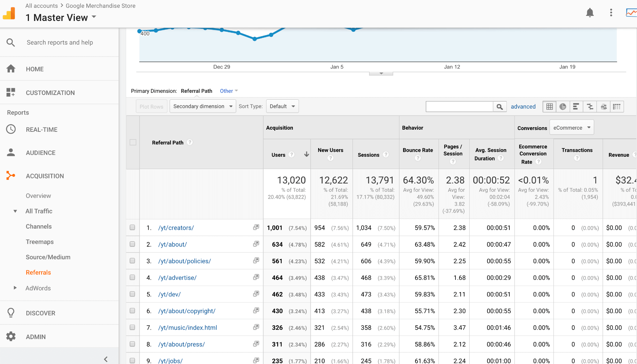
Task: Click help icon beside Referral Path header
Action: (190, 142)
